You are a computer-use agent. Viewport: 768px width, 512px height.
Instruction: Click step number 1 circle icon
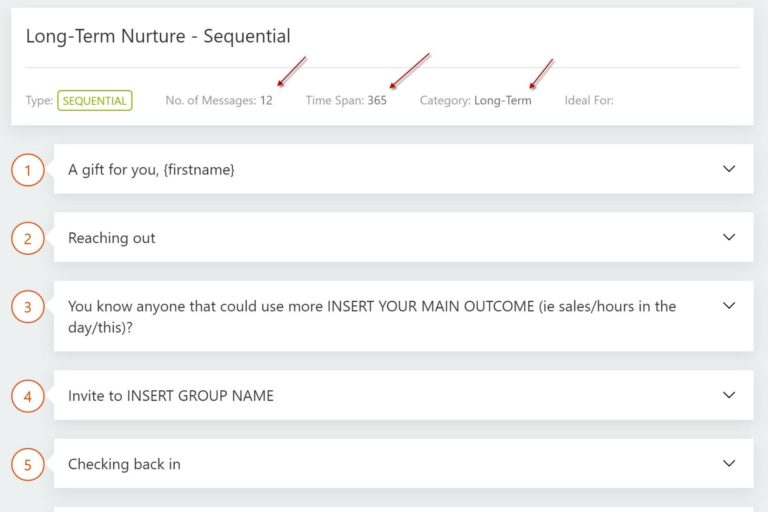coord(28,170)
